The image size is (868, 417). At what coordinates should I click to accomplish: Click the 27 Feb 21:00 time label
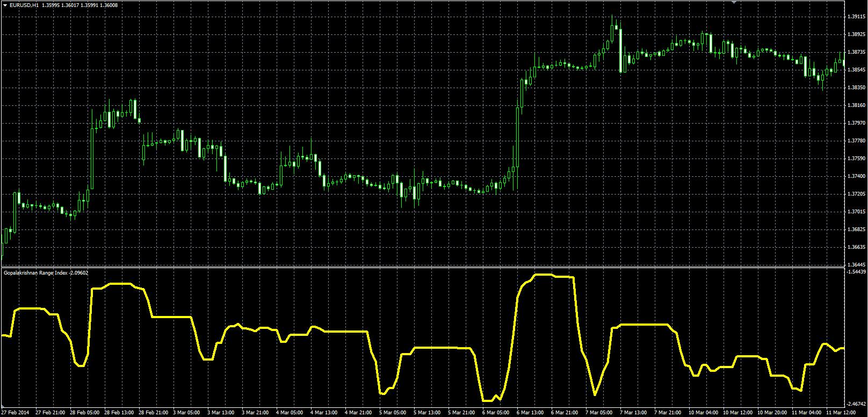[50, 413]
